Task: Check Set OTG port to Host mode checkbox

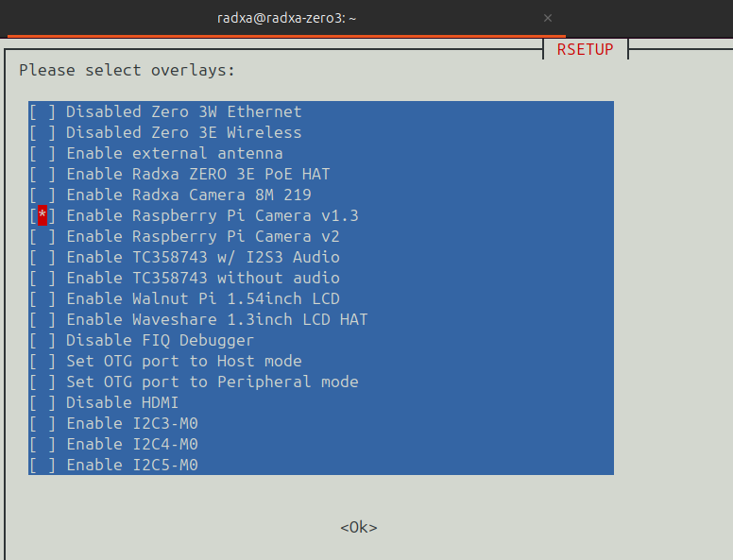Action: point(43,361)
